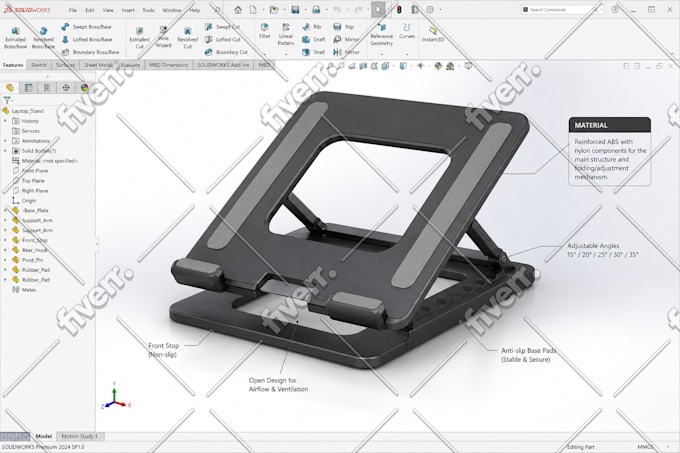
Task: Expand the Front_Stop feature
Action: (x=5, y=240)
